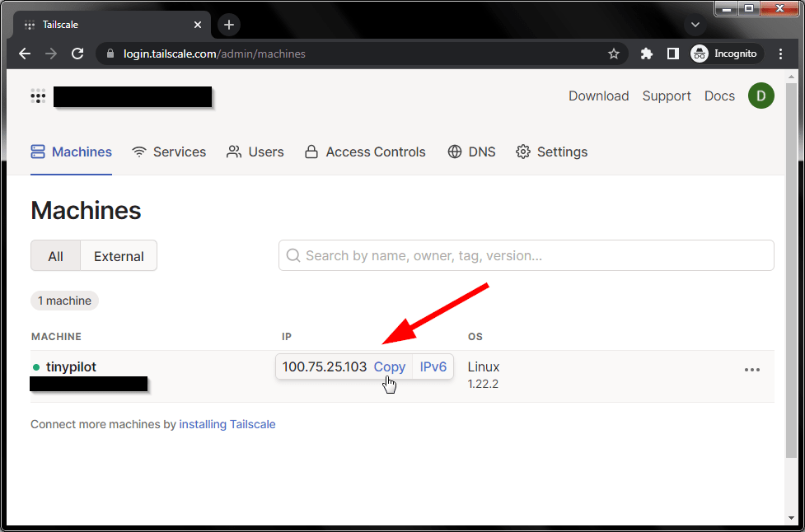Screen dimensions: 805x532
Task: Select the Machines tab
Action: 72,152
